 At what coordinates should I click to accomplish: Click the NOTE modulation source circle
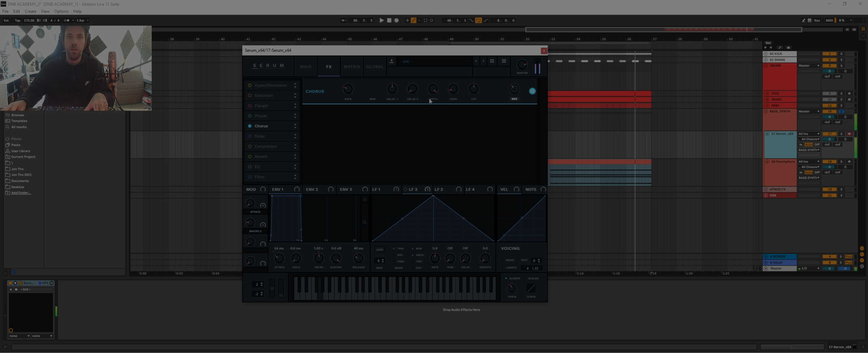[x=543, y=189]
